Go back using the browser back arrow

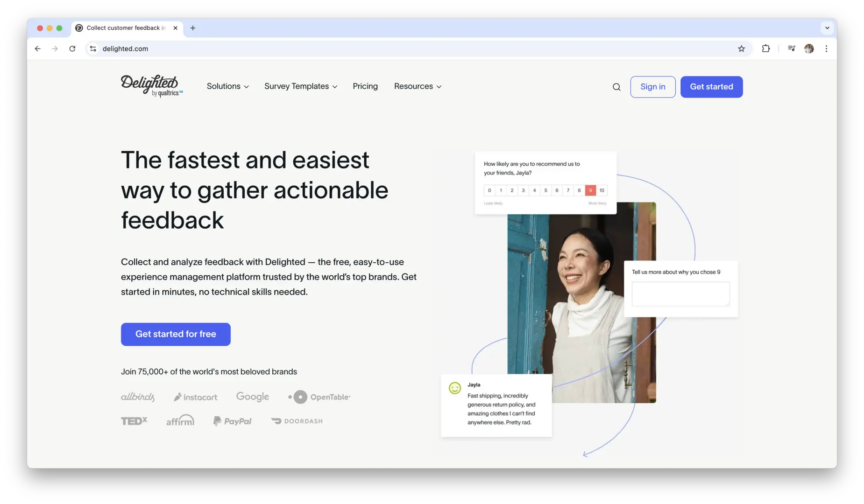pyautogui.click(x=38, y=49)
